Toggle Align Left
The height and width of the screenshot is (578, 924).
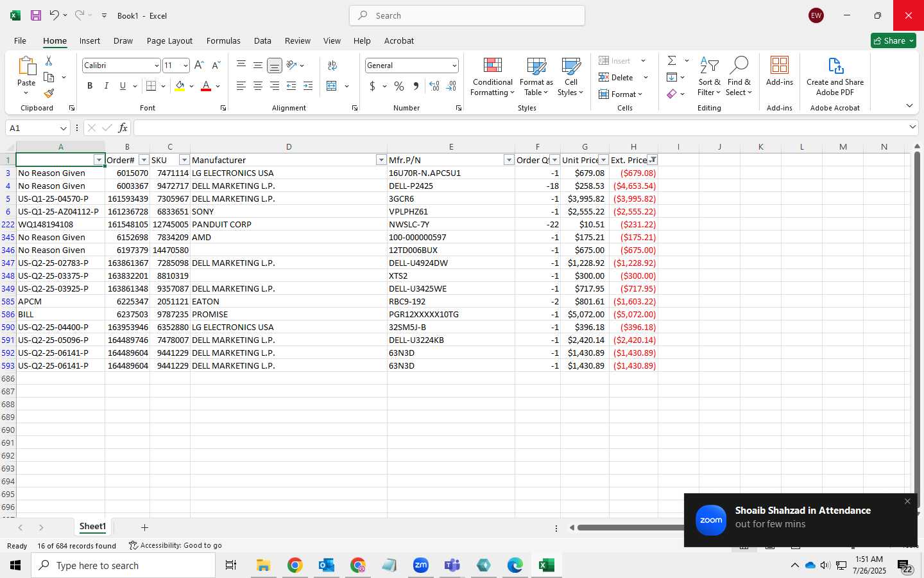(241, 86)
